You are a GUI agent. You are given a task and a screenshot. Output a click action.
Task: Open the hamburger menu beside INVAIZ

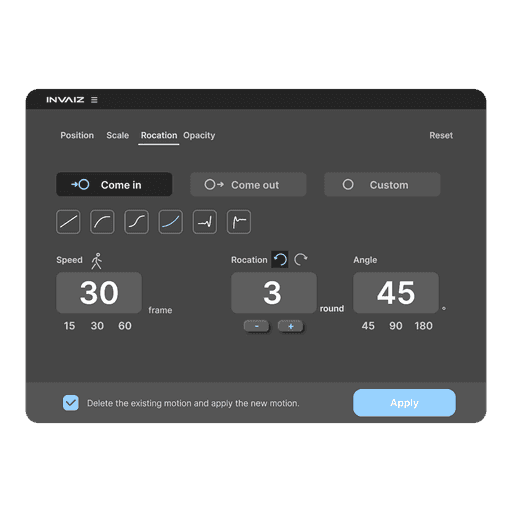[x=94, y=100]
